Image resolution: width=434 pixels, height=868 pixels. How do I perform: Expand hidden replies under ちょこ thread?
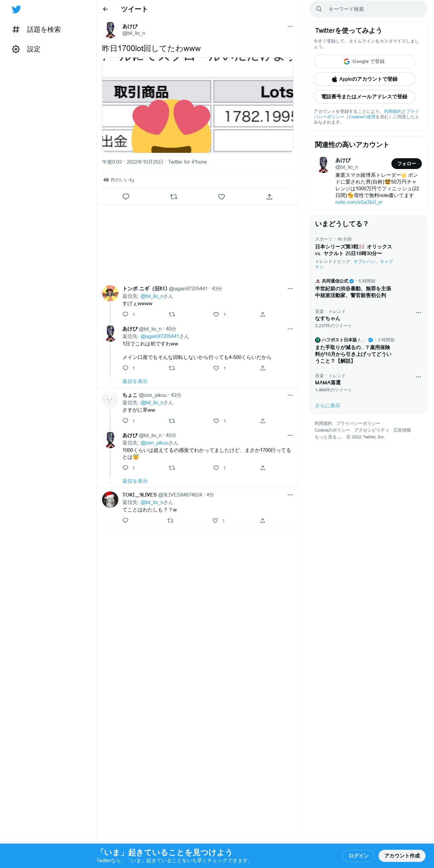pyautogui.click(x=135, y=481)
